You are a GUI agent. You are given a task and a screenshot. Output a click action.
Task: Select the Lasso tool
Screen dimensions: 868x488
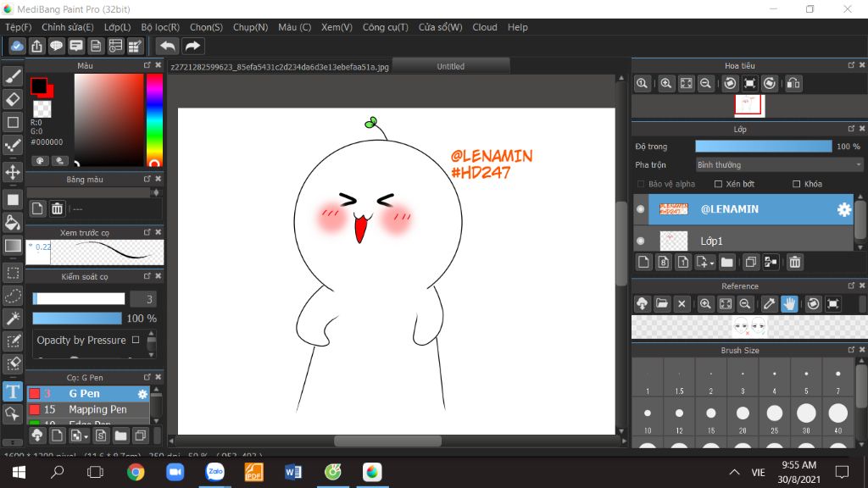13,296
